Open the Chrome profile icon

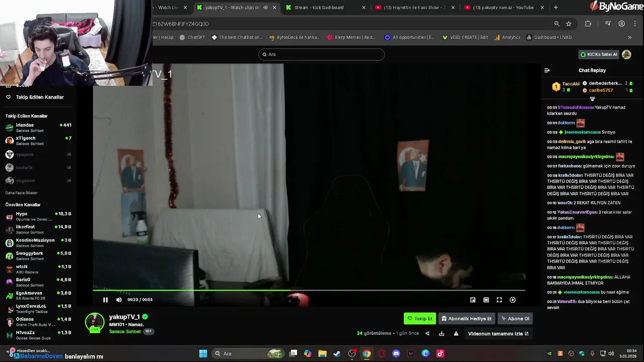pyautogui.click(x=621, y=24)
